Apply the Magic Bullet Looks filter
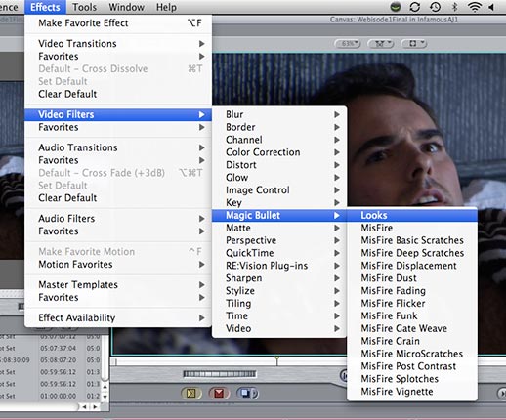Screen dimensions: 506x420 coord(412,215)
